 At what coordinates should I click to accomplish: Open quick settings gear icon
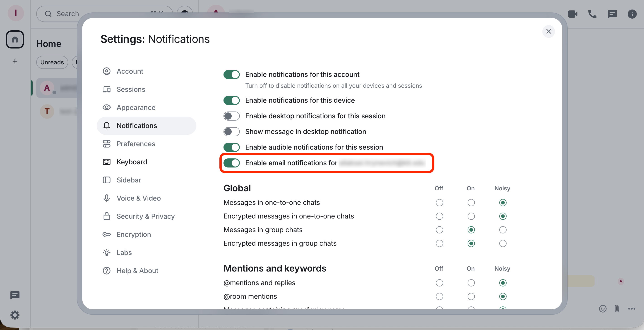tap(15, 315)
